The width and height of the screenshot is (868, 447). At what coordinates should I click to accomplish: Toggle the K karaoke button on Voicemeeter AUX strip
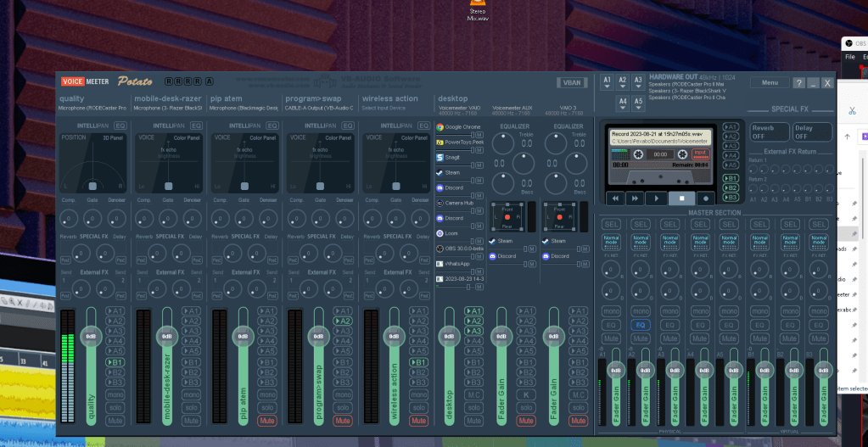(x=526, y=395)
